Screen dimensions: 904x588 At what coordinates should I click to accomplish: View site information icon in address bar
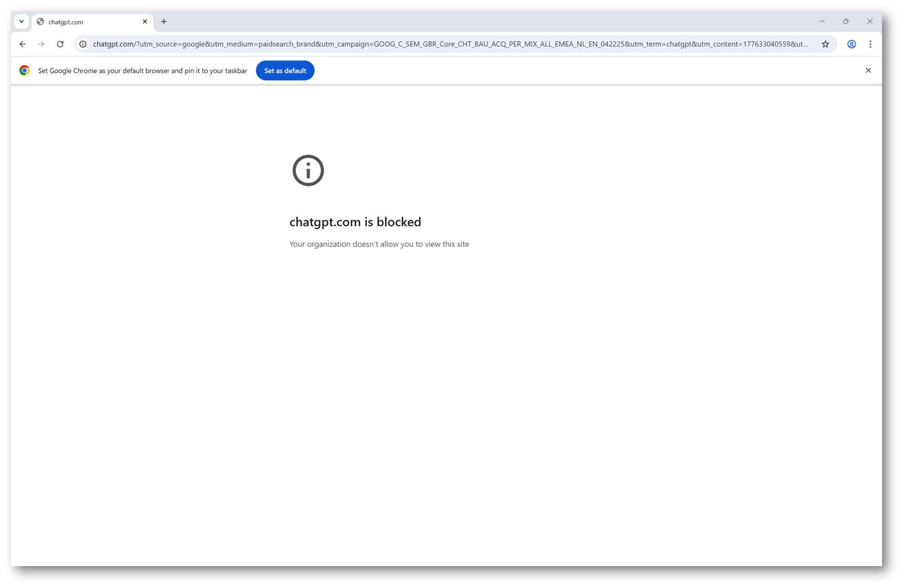(83, 44)
